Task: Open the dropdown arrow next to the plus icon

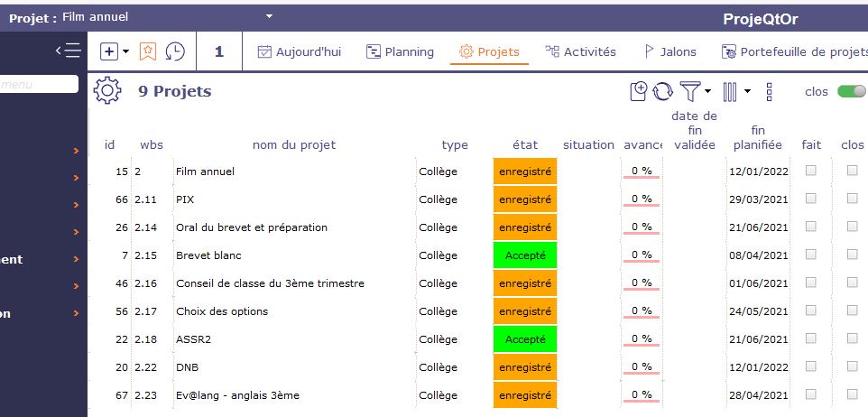Action: click(125, 51)
